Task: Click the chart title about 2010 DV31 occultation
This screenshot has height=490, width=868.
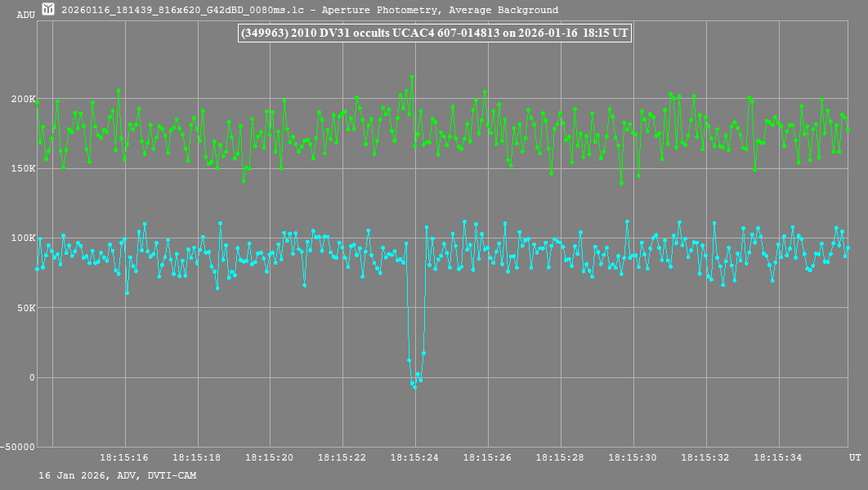Action: 432,33
